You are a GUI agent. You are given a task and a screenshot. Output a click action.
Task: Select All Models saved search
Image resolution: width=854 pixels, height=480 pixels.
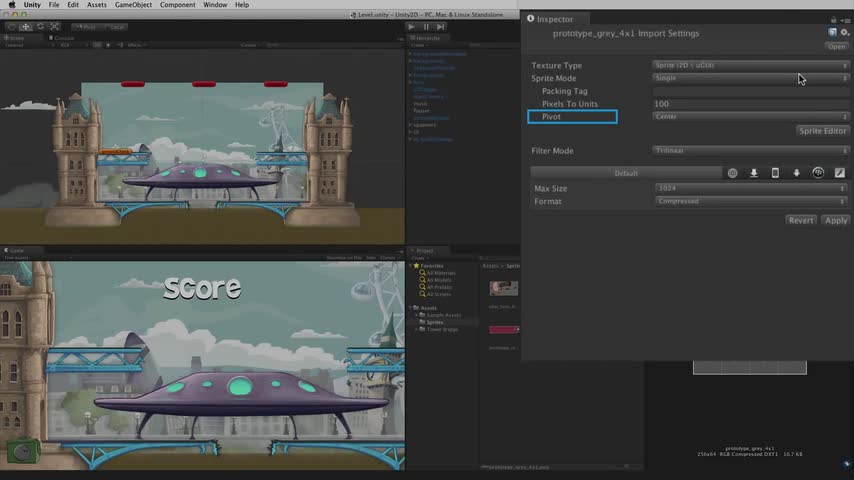pos(435,280)
